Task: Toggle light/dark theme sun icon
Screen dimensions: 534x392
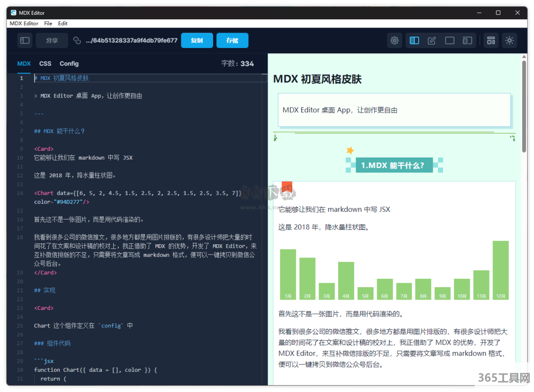Action: (x=509, y=41)
